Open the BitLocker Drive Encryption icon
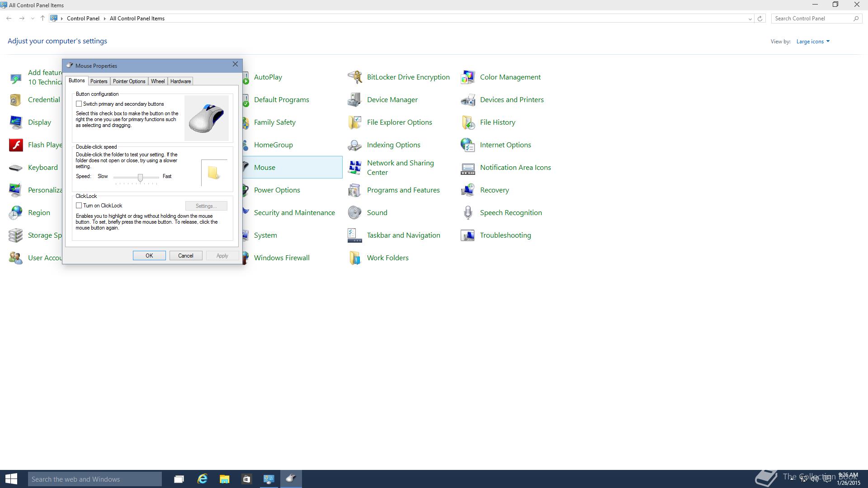Image resolution: width=868 pixels, height=488 pixels. [355, 77]
